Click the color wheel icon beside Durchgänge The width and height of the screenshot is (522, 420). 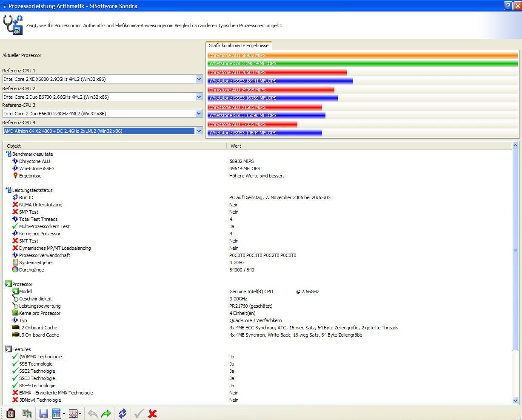point(15,270)
